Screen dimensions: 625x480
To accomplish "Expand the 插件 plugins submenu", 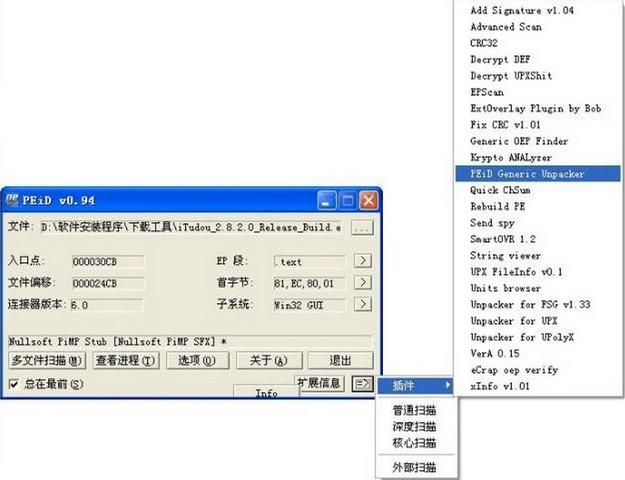I will pos(415,386).
